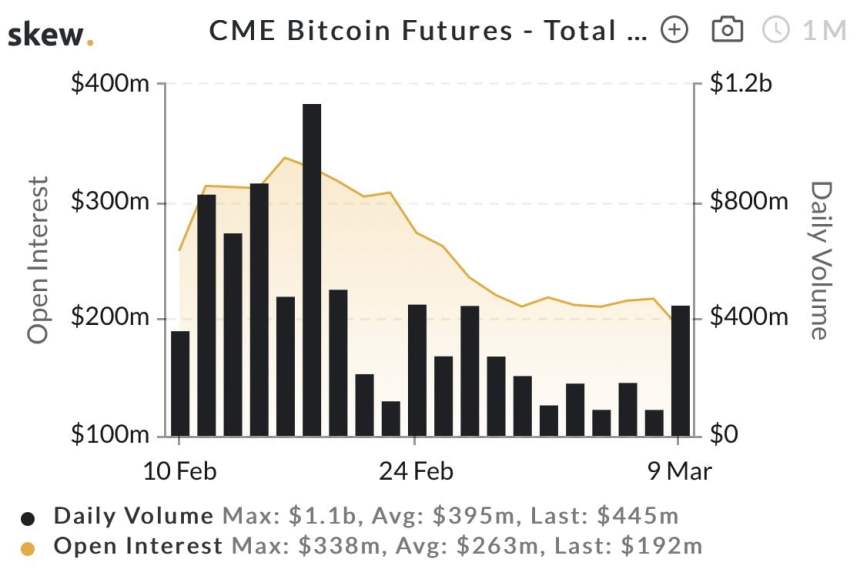The image size is (860, 586).
Task: Click the 9 Mar x-axis label
Action: (x=680, y=470)
